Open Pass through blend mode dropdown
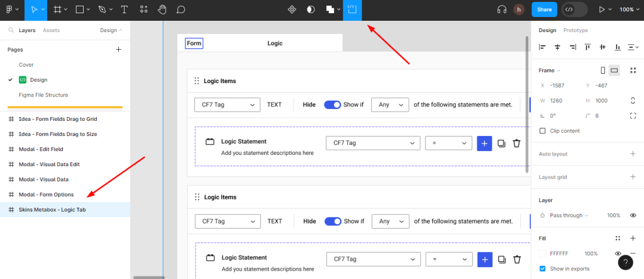The width and height of the screenshot is (644, 279). [567, 215]
